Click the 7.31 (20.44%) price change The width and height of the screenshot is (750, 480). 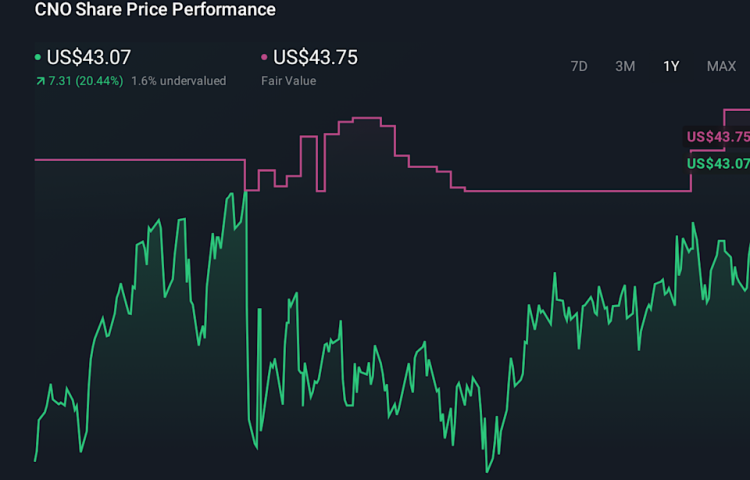[x=85, y=81]
